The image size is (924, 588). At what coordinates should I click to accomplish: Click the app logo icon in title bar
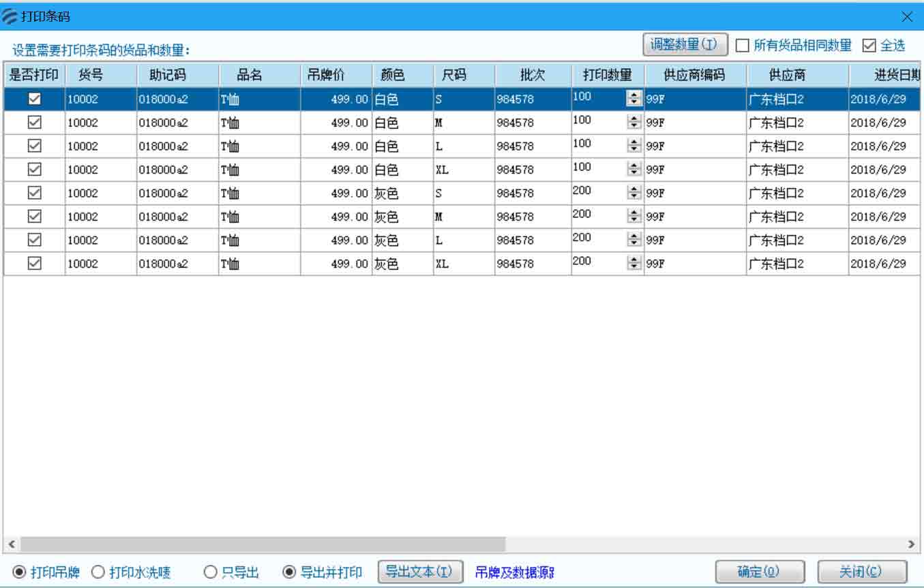pos(10,16)
